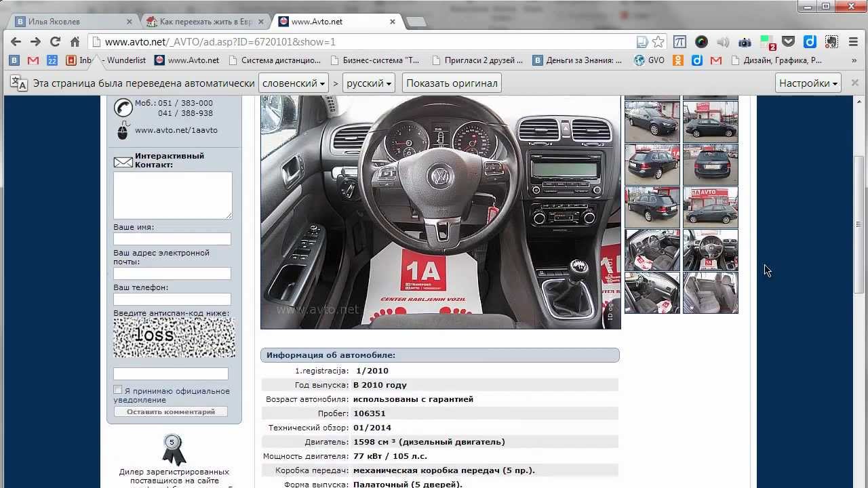Close the translation bar
The height and width of the screenshot is (488, 868).
click(854, 83)
